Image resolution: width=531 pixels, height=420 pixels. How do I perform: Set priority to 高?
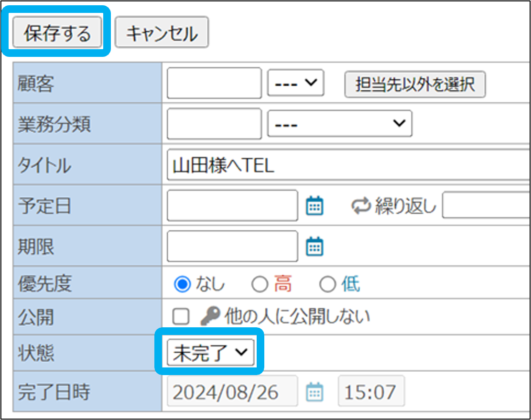click(260, 285)
